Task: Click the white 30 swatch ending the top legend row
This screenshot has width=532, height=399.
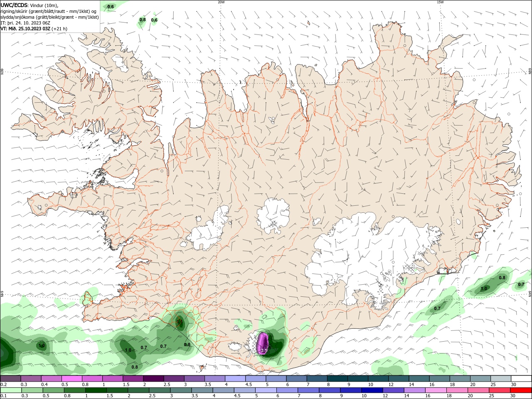Action: click(x=522, y=379)
